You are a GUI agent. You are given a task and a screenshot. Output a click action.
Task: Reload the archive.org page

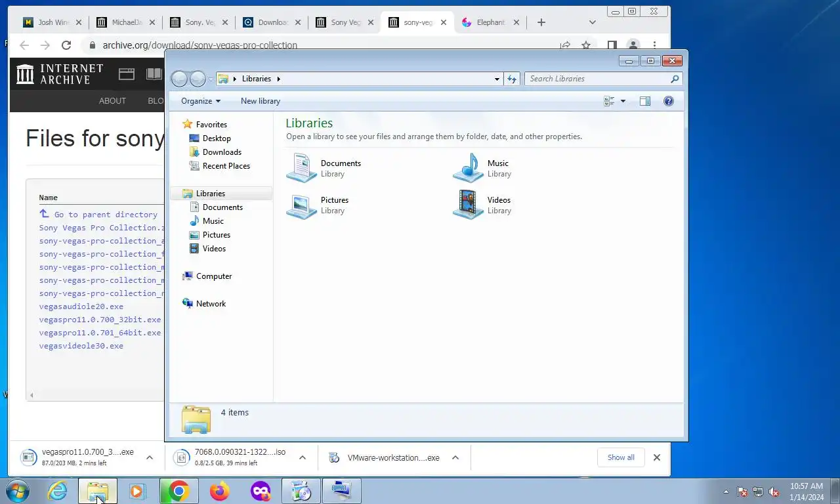coord(66,45)
